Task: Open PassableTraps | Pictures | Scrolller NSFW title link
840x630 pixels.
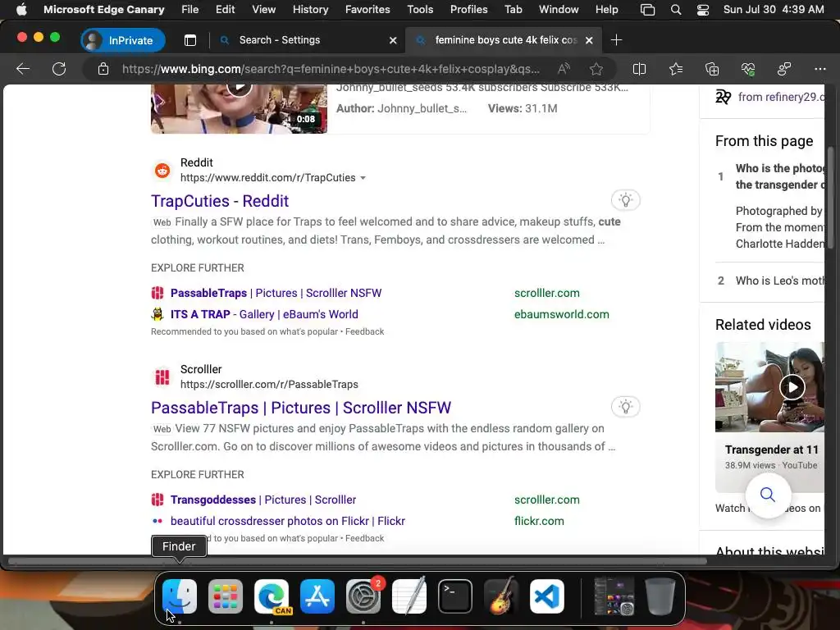Action: pyautogui.click(x=301, y=408)
